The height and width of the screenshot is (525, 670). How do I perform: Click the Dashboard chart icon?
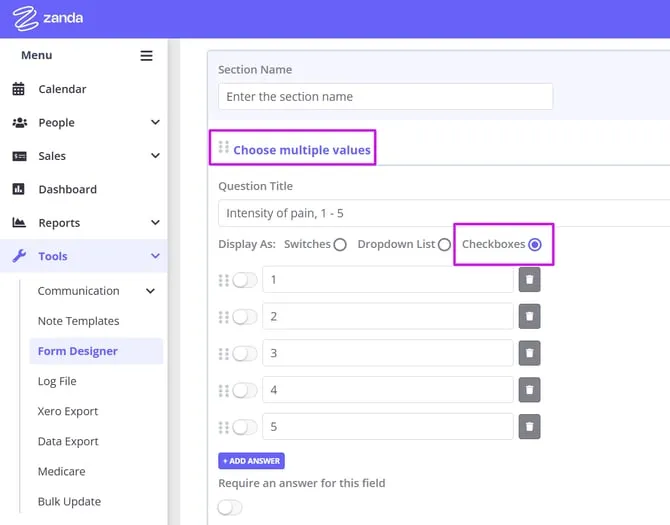pyautogui.click(x=18, y=189)
